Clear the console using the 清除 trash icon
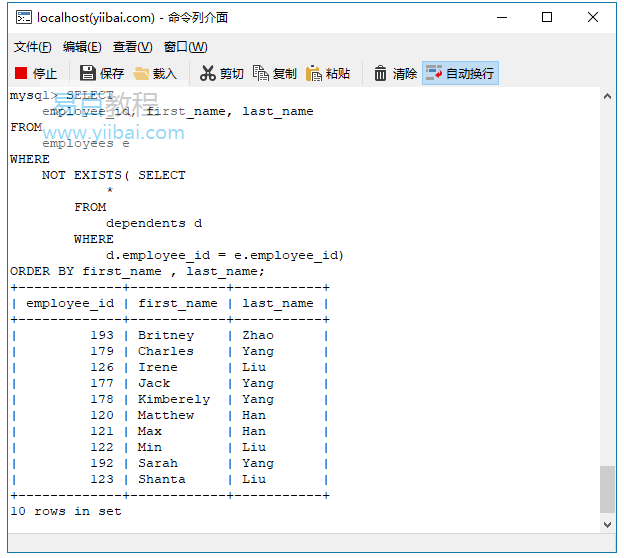624x558 pixels. (x=381, y=73)
